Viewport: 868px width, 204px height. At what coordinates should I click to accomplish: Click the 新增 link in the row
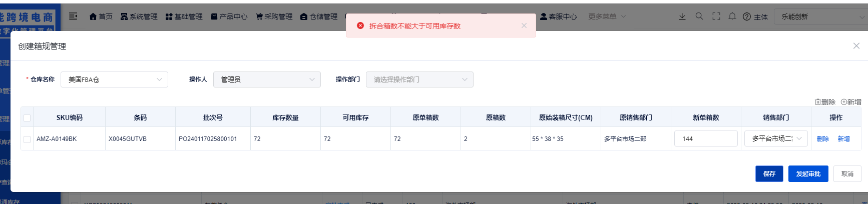[844, 139]
